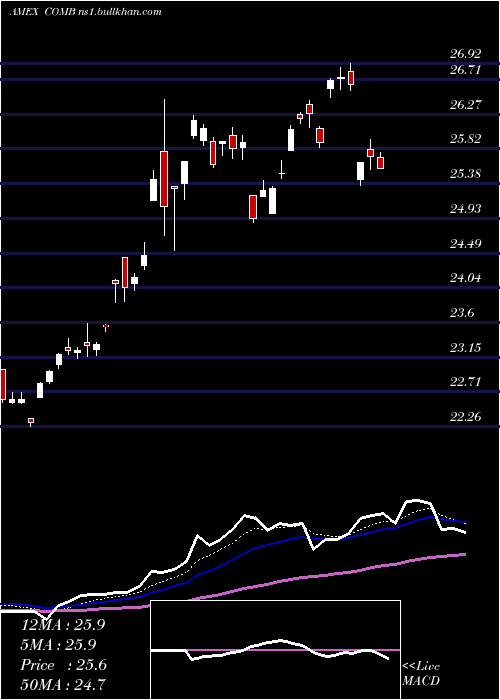Click the 24.93 price level label
Viewport: 500px width, 700px height.
click(x=466, y=208)
